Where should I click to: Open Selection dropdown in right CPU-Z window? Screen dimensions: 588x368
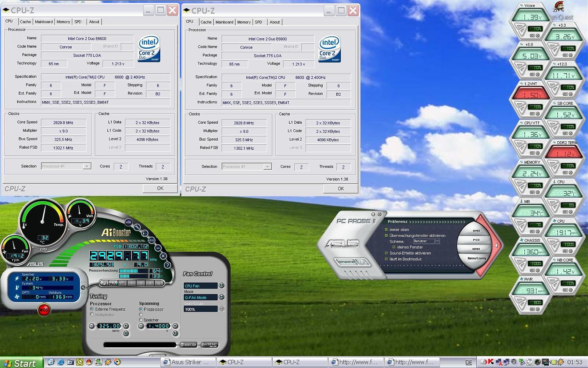[x=268, y=167]
